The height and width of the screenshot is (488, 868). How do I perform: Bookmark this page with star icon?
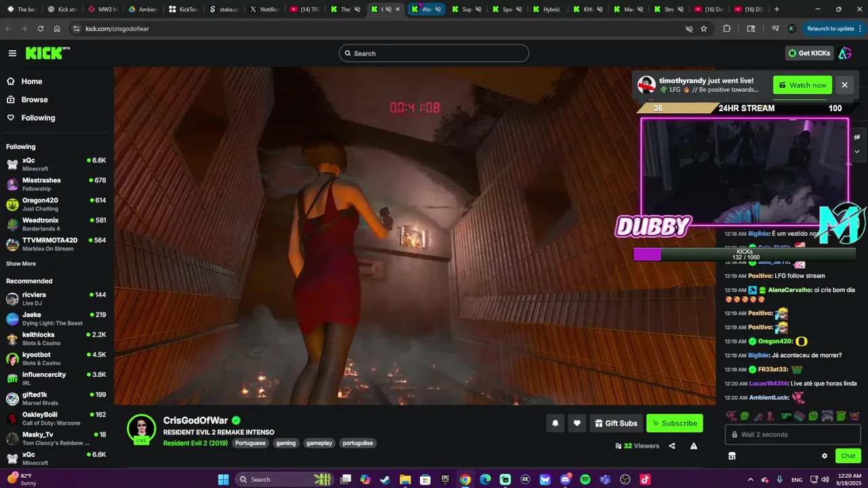(704, 28)
